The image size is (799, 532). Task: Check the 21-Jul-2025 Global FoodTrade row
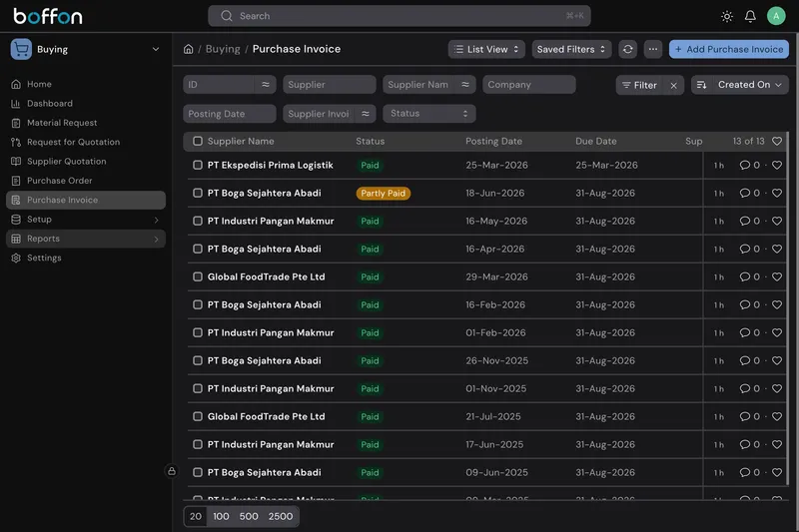[198, 416]
